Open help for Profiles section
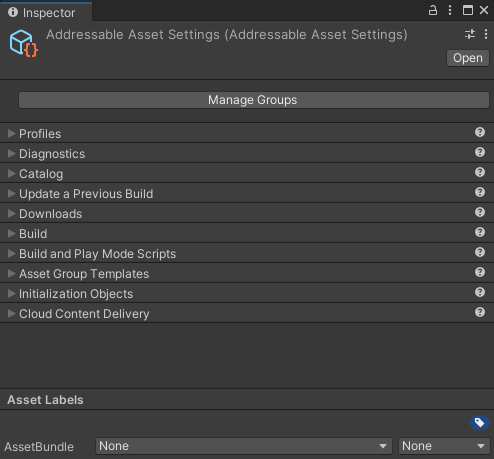The width and height of the screenshot is (494, 459). 480,132
